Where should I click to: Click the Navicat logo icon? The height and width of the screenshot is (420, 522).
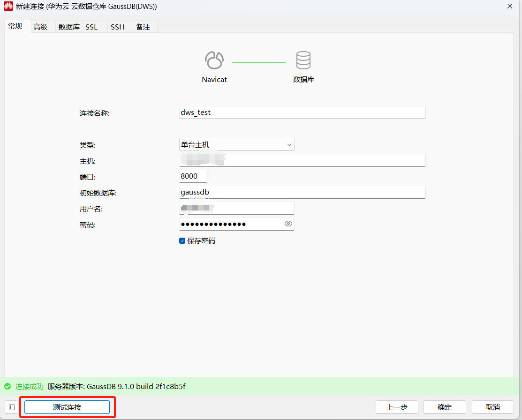click(x=214, y=60)
